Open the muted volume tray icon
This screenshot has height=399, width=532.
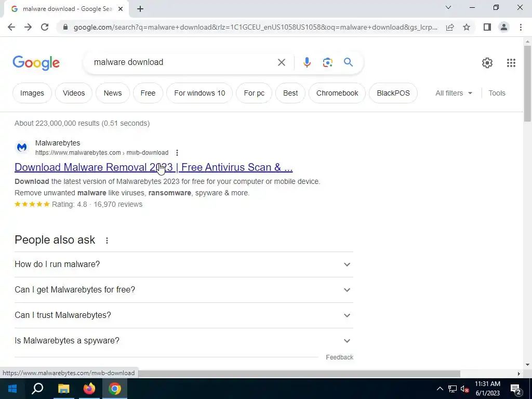[465, 389]
